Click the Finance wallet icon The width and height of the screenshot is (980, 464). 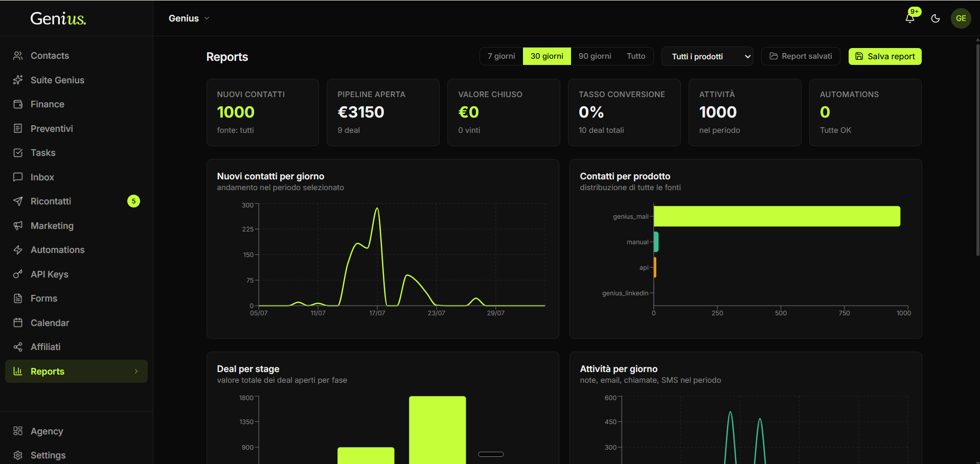[x=18, y=104]
